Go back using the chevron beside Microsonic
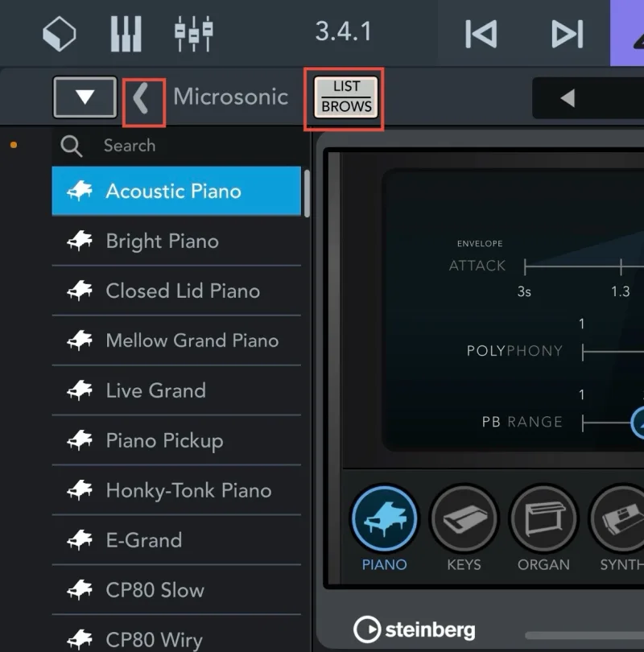 point(142,98)
